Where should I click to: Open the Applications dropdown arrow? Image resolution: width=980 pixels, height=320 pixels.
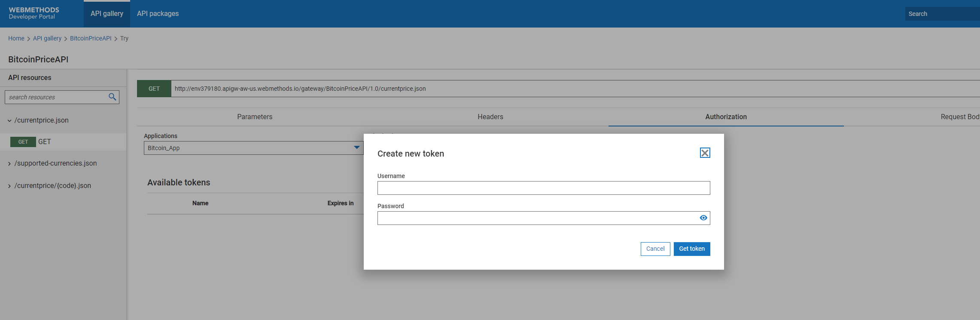(x=356, y=148)
